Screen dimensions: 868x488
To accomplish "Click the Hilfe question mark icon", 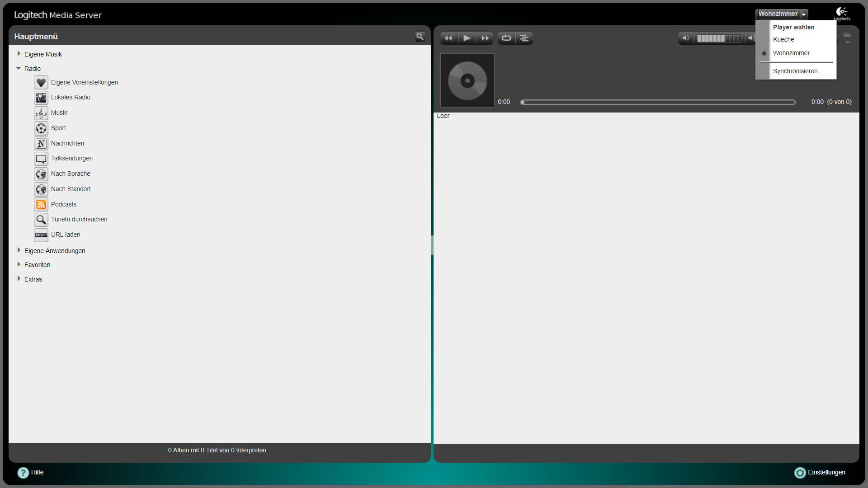I will [23, 473].
